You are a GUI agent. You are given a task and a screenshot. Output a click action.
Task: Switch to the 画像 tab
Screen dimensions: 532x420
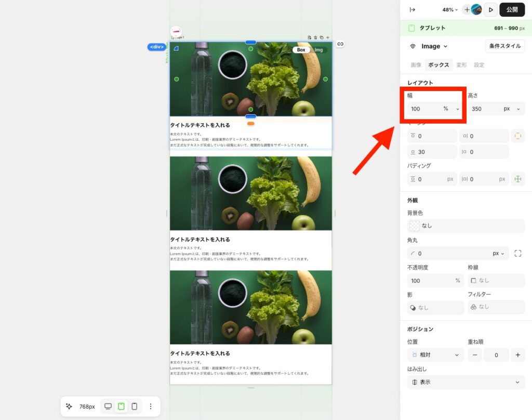(416, 65)
